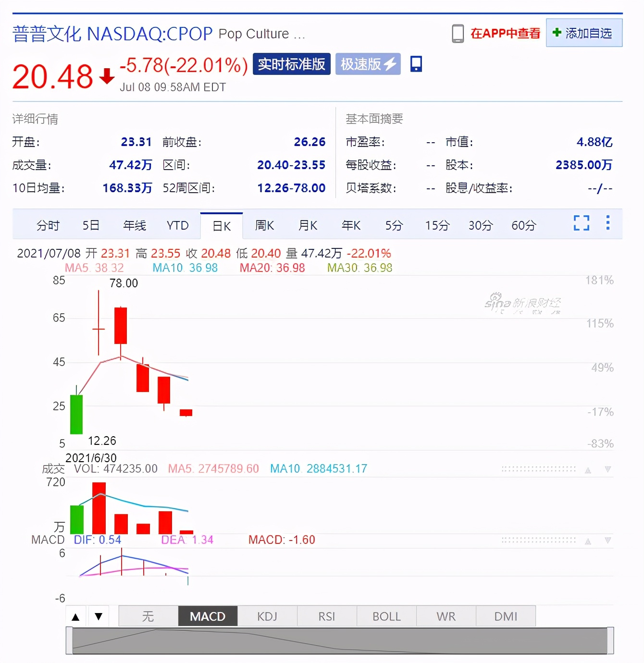The height and width of the screenshot is (663, 644).
Task: Click the DEA: 1.34 label
Action: coord(187,540)
